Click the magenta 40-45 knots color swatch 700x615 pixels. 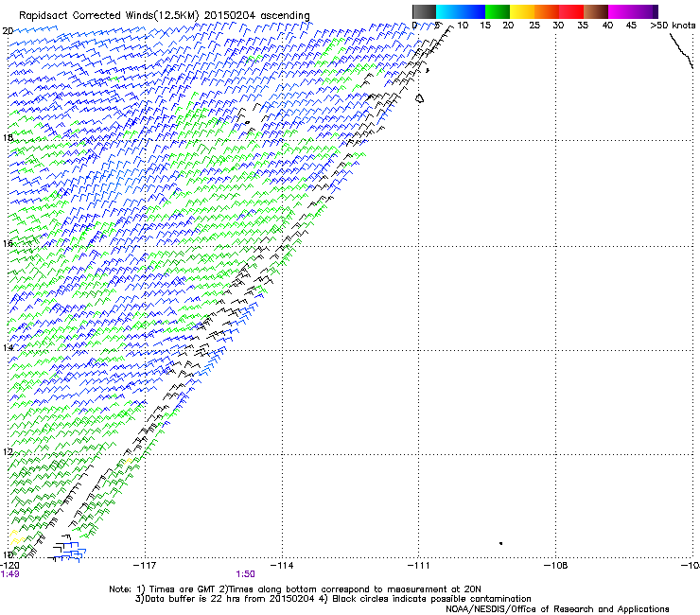click(621, 11)
